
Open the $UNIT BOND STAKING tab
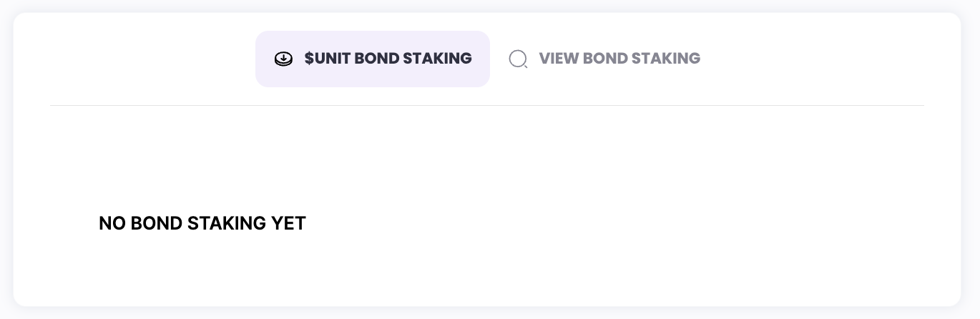(x=388, y=59)
